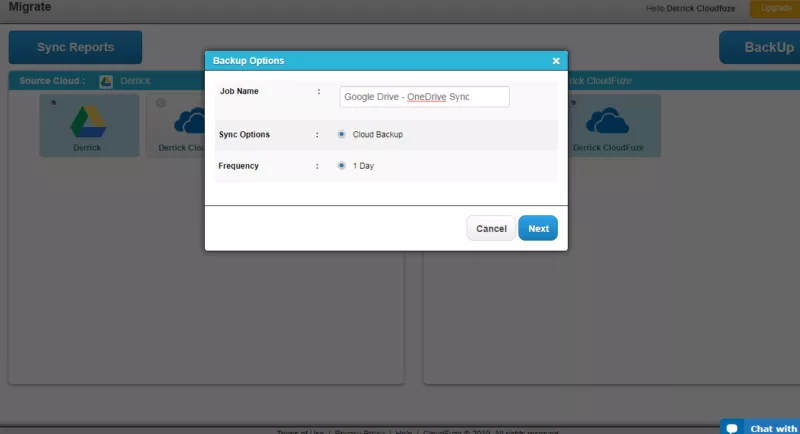Click the Job Name label
The height and width of the screenshot is (434, 800).
[x=239, y=91]
